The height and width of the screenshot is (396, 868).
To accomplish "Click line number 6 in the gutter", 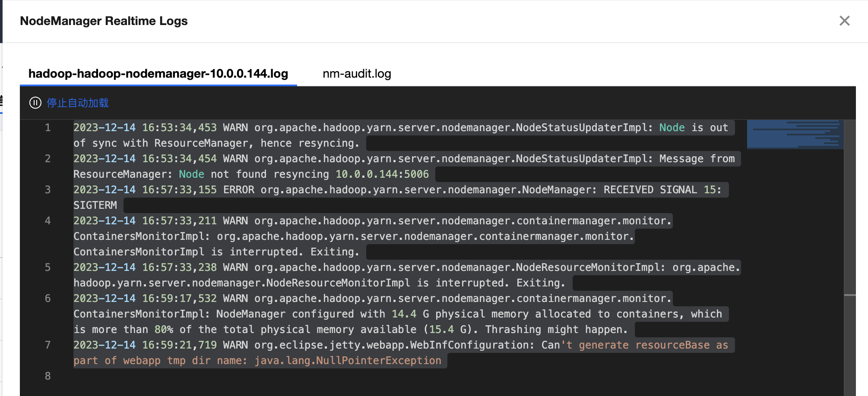I will tap(48, 299).
